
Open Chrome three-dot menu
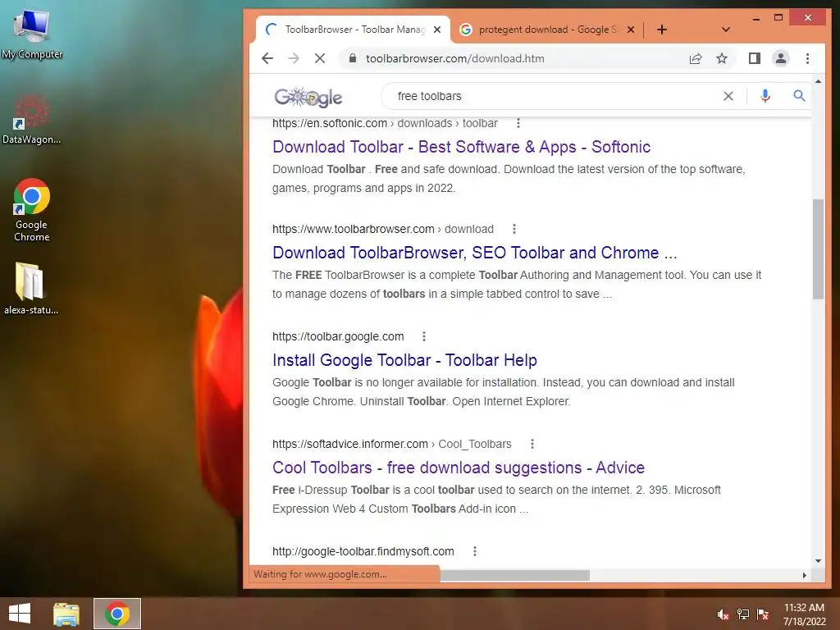click(x=807, y=58)
